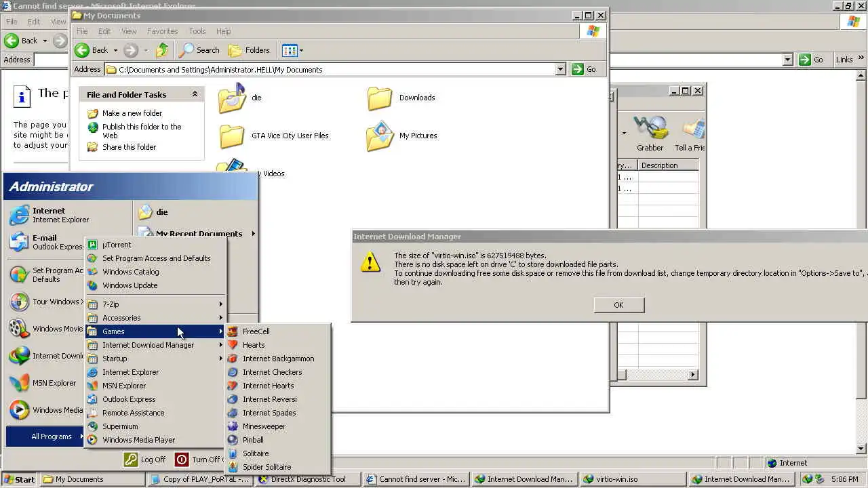This screenshot has height=488, width=868.
Task: Launch Hearts game
Action: [278, 345]
